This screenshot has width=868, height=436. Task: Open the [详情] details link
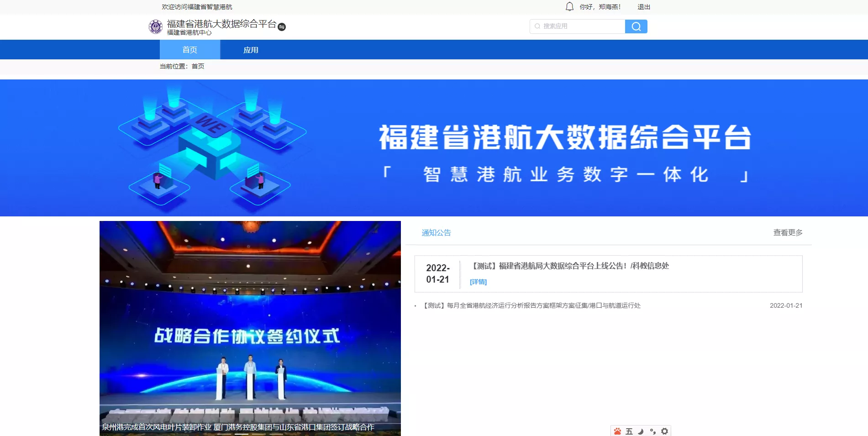[x=478, y=282]
